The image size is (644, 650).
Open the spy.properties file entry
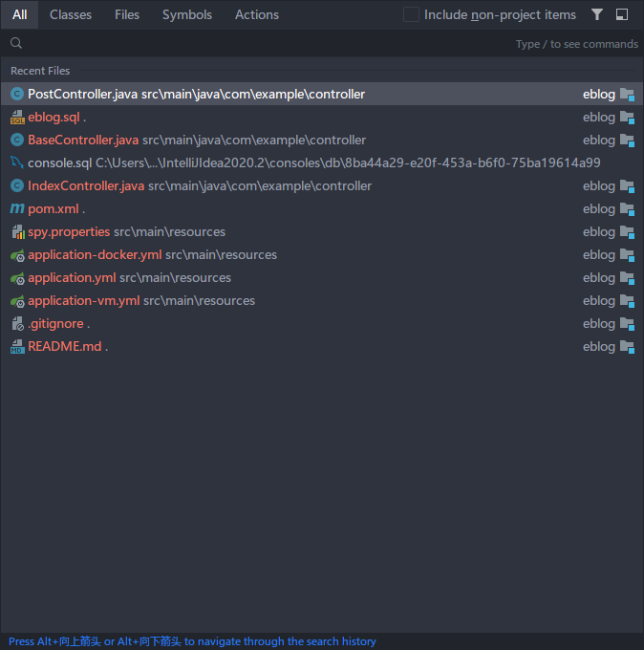[69, 231]
